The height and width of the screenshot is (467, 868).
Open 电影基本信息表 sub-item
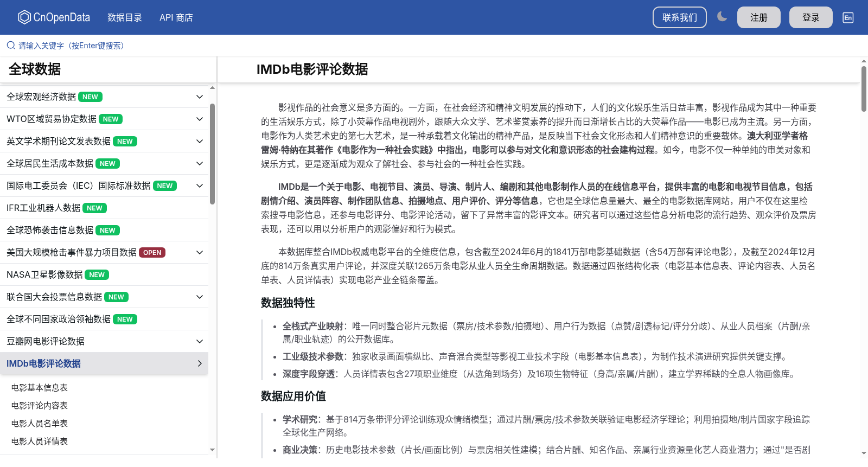tap(40, 387)
